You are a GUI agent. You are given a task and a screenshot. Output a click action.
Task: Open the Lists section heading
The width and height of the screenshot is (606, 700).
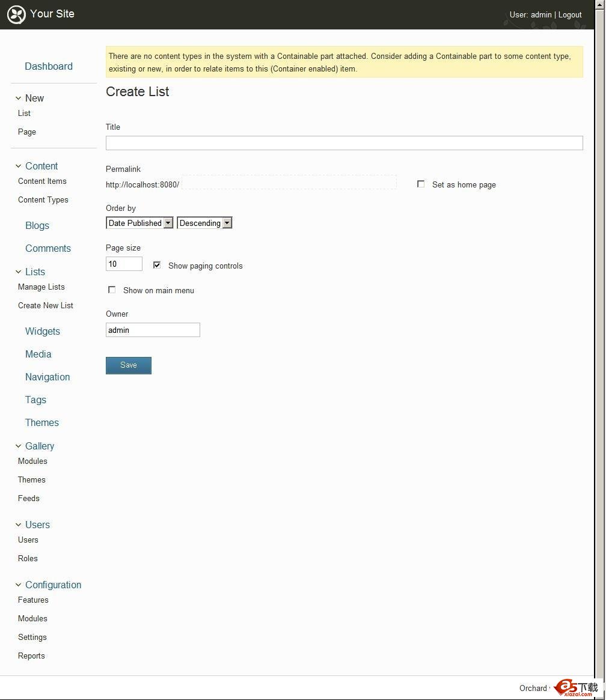click(x=35, y=272)
